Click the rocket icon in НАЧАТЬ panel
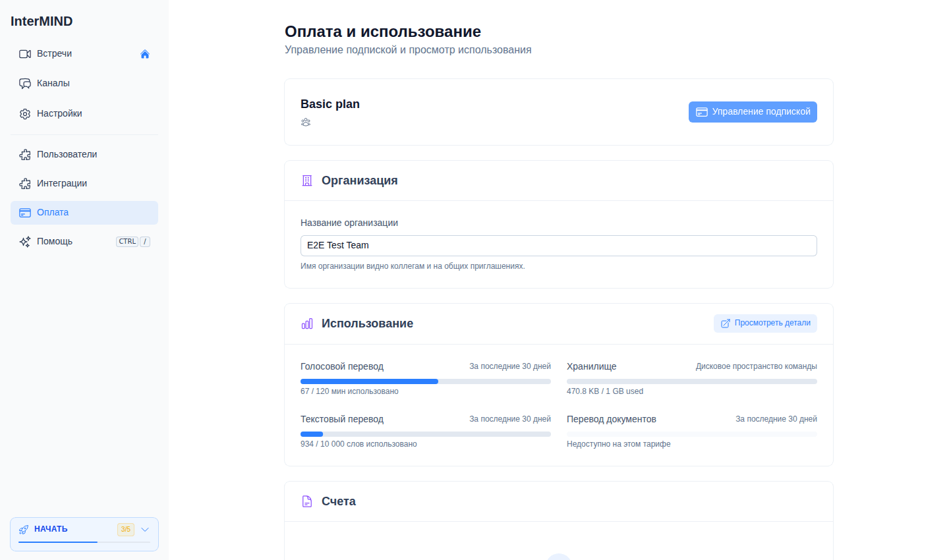Image resolution: width=949 pixels, height=560 pixels. point(24,530)
